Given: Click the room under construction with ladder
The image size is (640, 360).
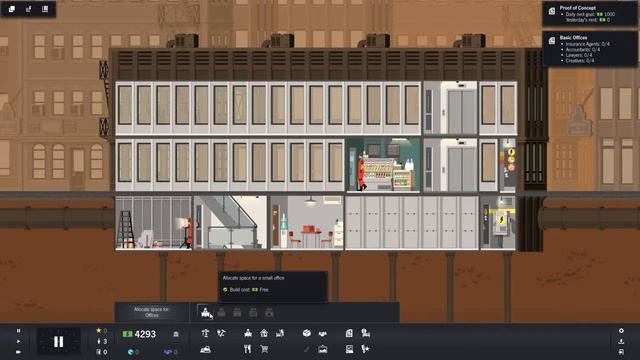Looking at the screenshot, I should pyautogui.click(x=153, y=222).
